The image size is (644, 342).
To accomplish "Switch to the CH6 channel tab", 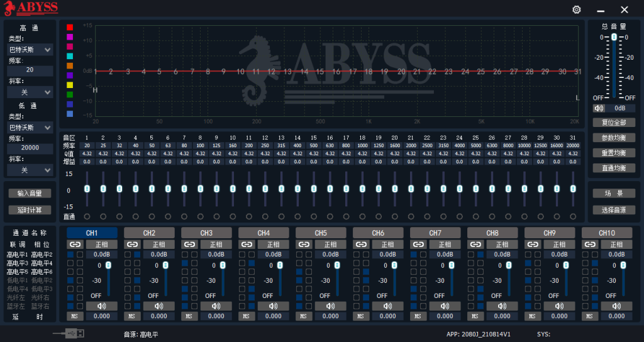I will [x=378, y=233].
